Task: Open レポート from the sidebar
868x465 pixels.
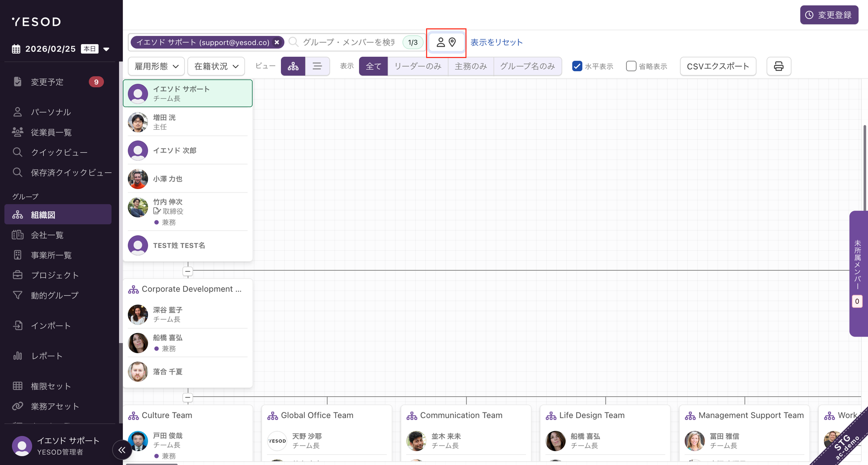Action: [x=47, y=356]
